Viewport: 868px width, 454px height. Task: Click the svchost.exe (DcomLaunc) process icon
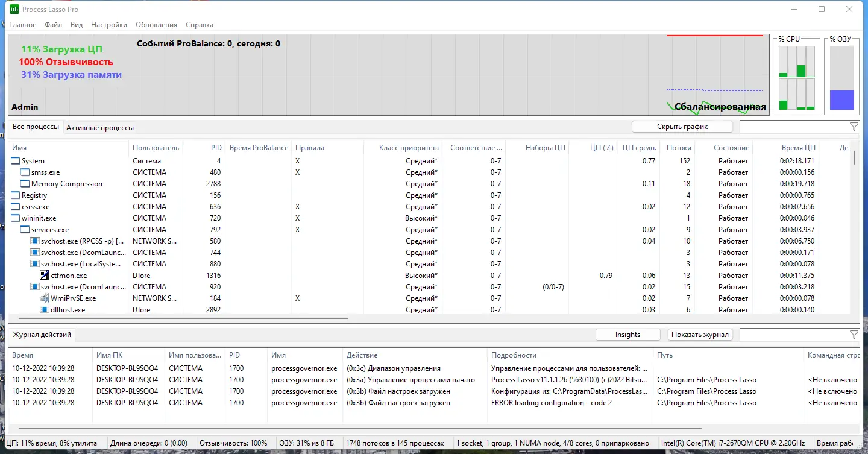[34, 252]
